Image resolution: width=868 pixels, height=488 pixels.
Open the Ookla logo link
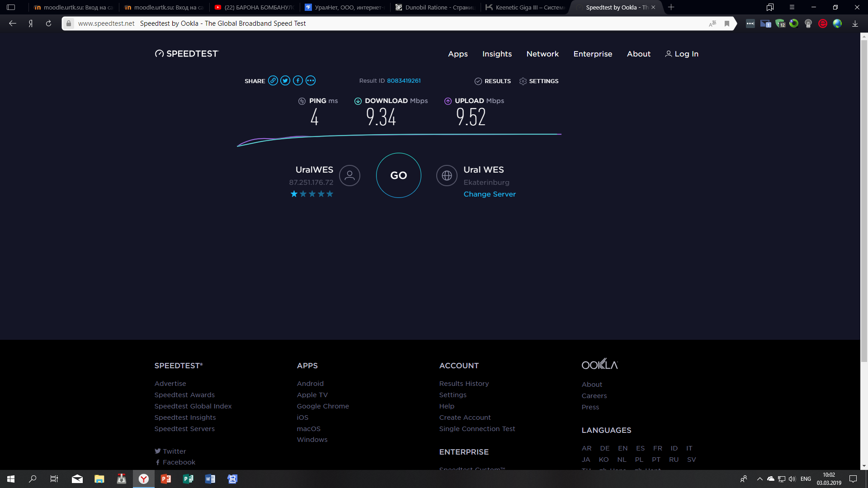tap(599, 364)
